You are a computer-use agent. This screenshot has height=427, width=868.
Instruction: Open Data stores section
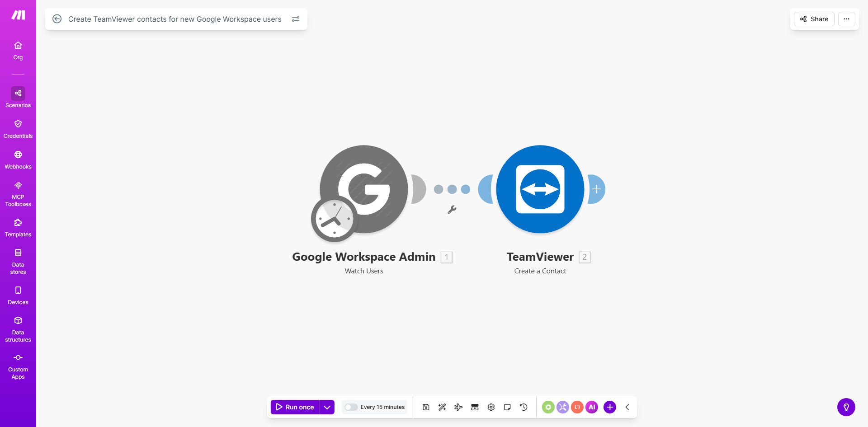coord(18,262)
